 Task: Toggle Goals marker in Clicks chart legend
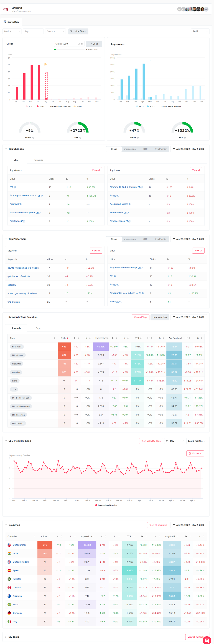(x=78, y=107)
